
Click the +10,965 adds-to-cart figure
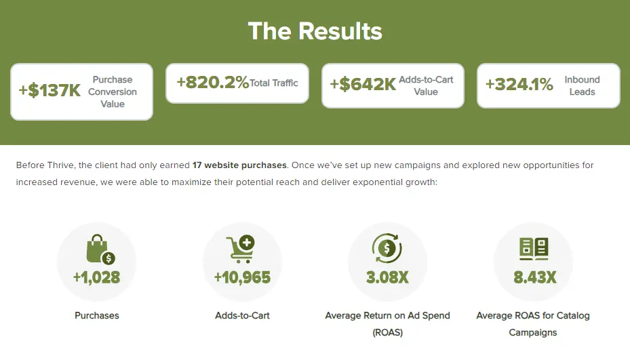click(x=242, y=277)
